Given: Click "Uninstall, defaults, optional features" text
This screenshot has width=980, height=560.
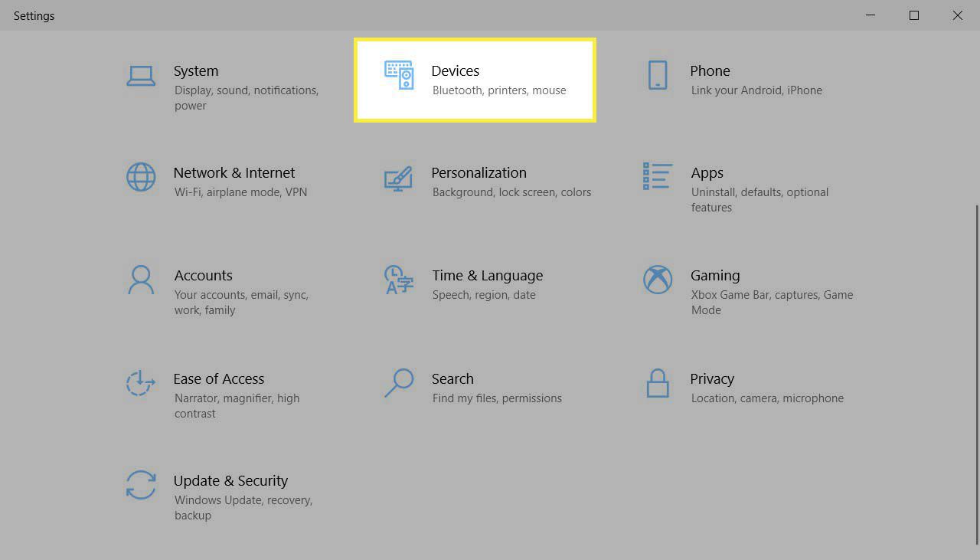Looking at the screenshot, I should pyautogui.click(x=759, y=200).
